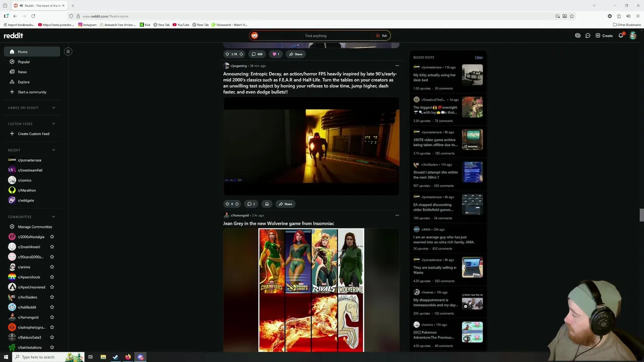Screen dimensions: 644x362
Task: Open r/Marathon from Recent
Action: coord(32,190)
